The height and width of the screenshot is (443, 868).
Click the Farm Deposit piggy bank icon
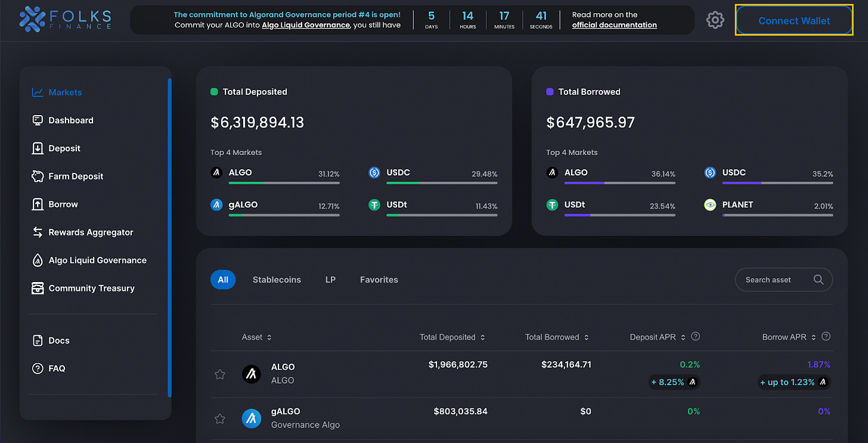coord(38,176)
